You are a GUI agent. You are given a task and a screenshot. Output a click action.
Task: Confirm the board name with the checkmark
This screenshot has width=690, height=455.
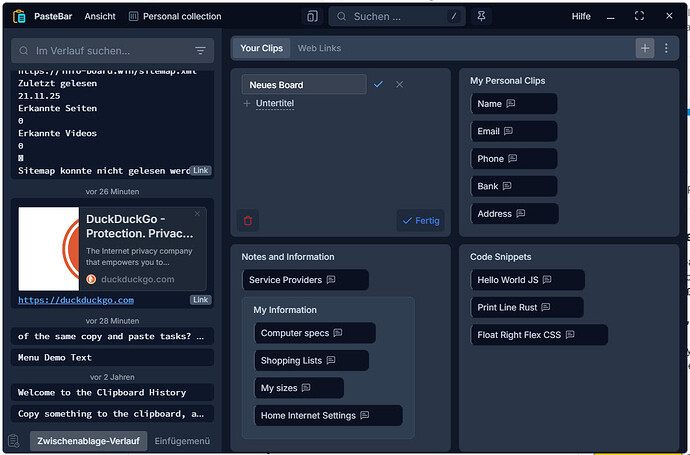tap(378, 85)
